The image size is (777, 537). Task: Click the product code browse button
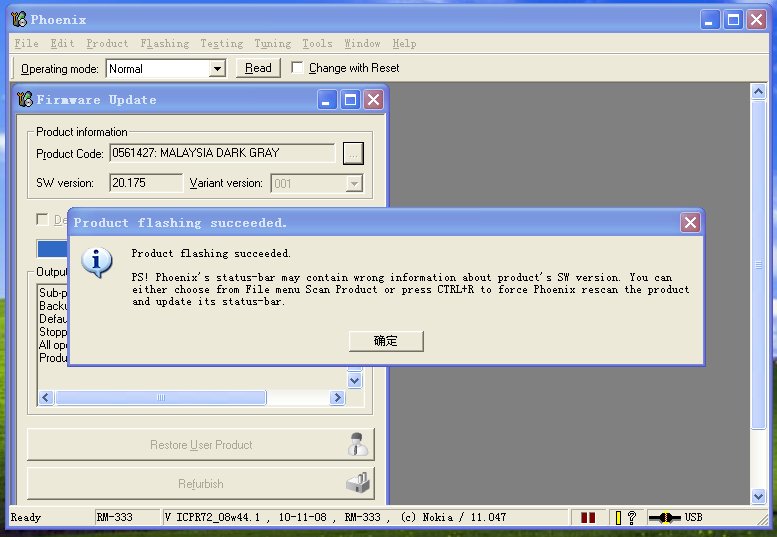[x=353, y=153]
